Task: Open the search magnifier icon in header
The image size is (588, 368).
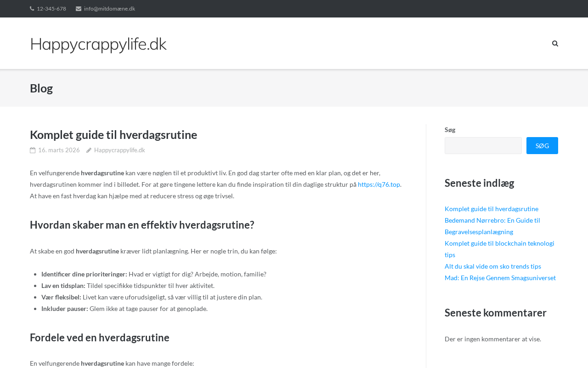Action: click(x=555, y=44)
